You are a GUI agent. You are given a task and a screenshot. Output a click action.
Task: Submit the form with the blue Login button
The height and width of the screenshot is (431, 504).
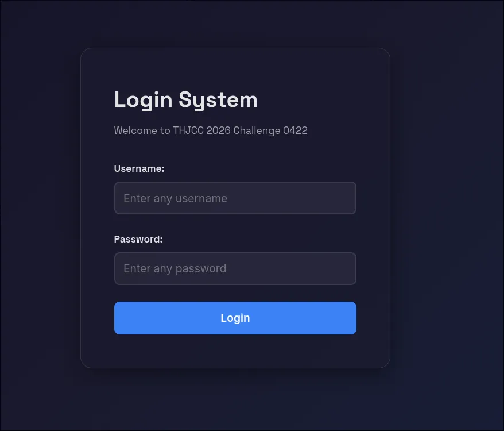tap(235, 318)
